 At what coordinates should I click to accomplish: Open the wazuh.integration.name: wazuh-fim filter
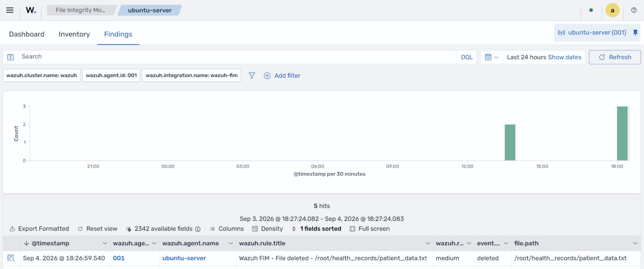pyautogui.click(x=191, y=75)
